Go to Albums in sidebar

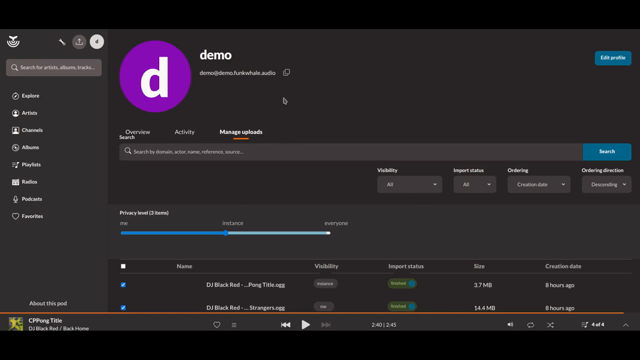click(30, 147)
